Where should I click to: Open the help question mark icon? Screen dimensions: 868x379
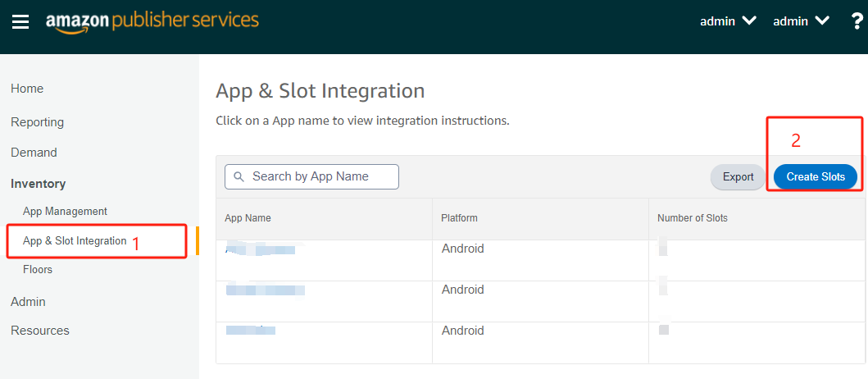click(857, 21)
